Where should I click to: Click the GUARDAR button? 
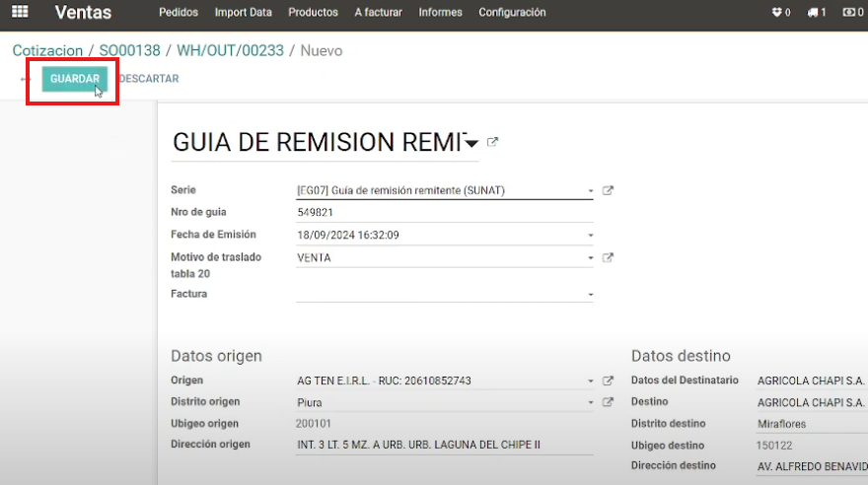(75, 79)
